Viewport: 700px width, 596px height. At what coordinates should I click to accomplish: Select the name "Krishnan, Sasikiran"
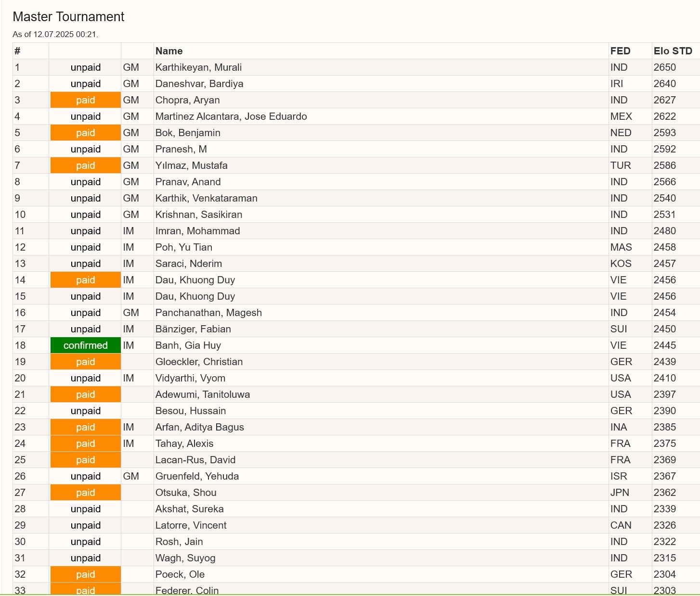click(x=199, y=215)
